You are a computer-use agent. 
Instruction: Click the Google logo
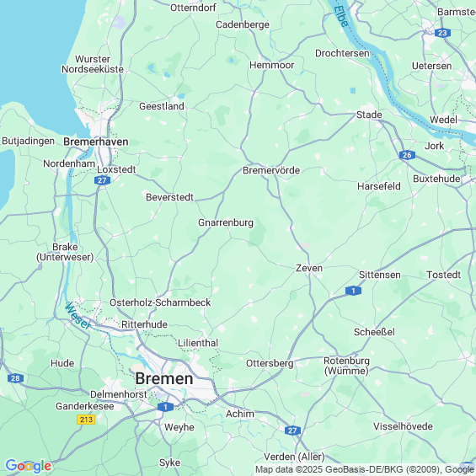29,466
